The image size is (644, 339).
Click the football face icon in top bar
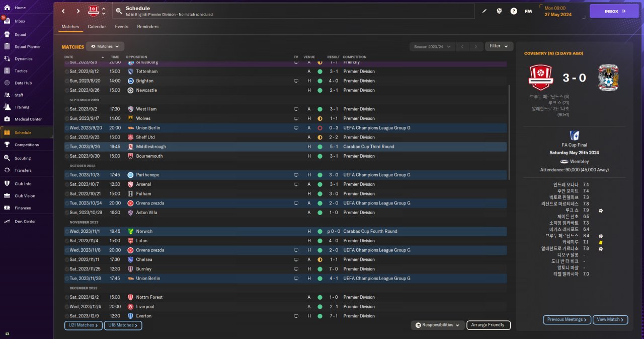[x=499, y=11]
